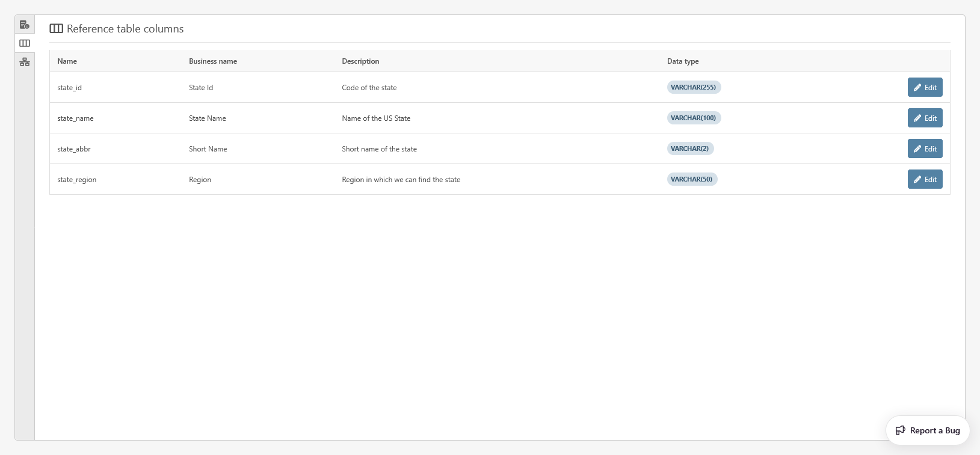Click the Business name column header
The width and height of the screenshot is (980, 455).
click(213, 61)
